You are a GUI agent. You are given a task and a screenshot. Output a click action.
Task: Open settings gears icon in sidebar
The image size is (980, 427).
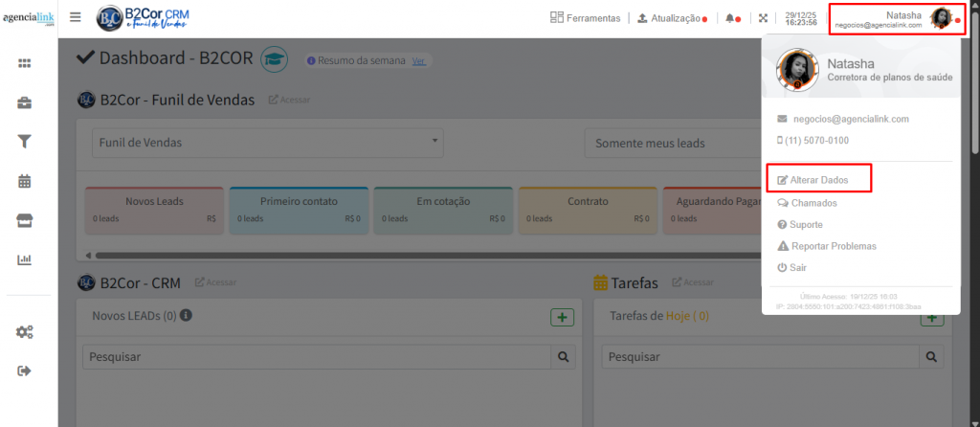[x=25, y=332]
